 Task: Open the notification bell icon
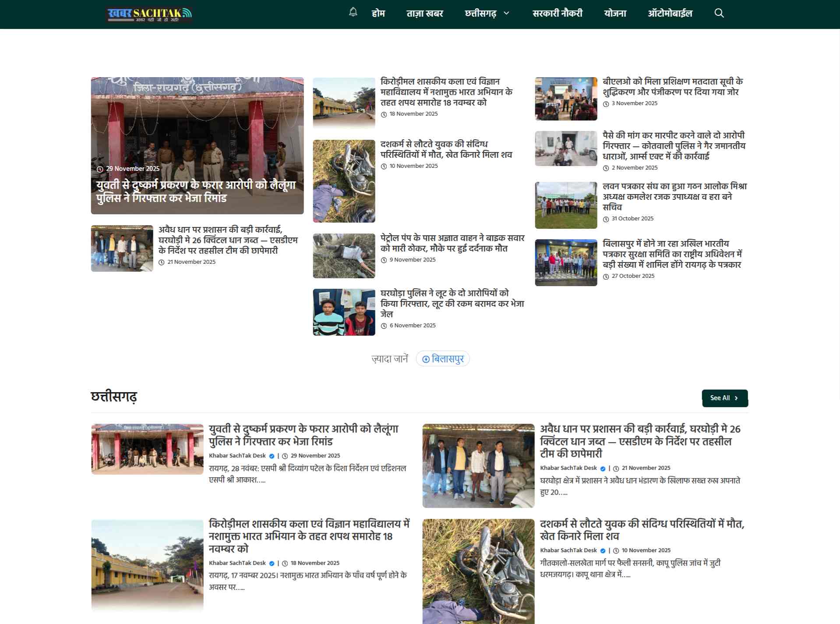point(353,13)
